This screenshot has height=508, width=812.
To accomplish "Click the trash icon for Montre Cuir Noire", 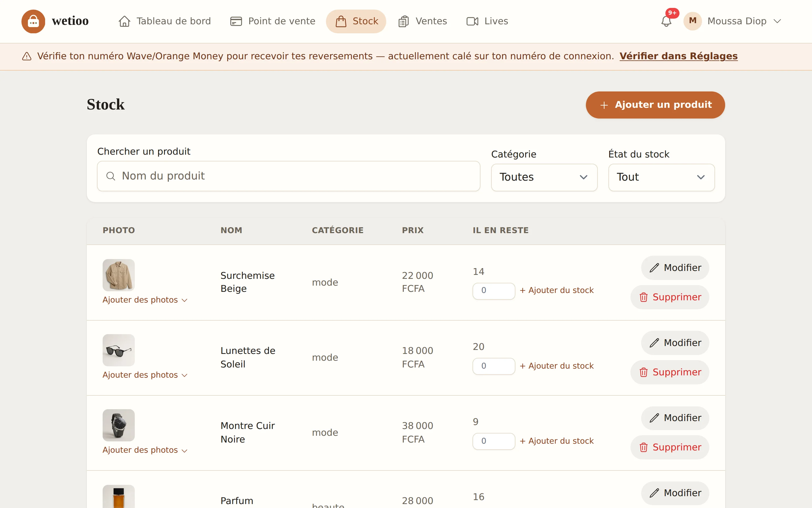I will [643, 448].
